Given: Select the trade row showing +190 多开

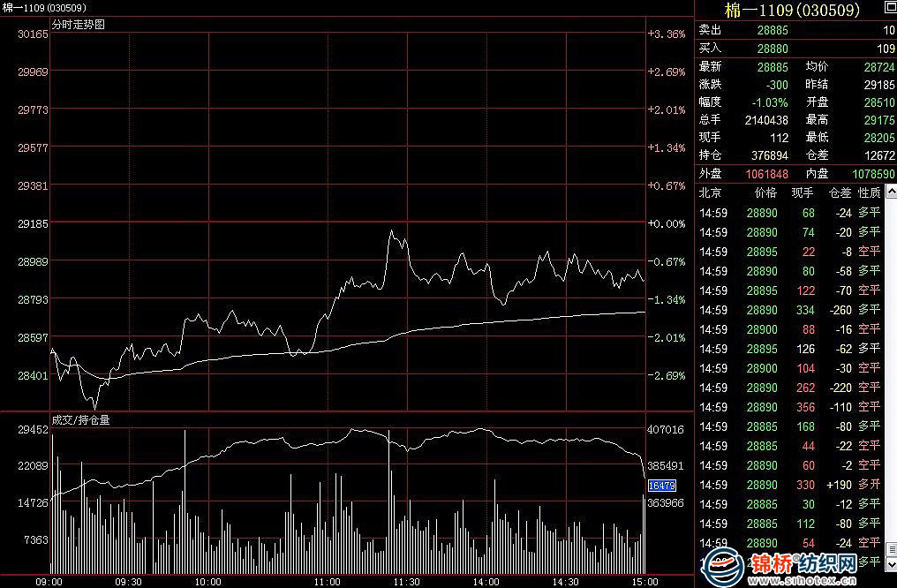Looking at the screenshot, I should [789, 485].
